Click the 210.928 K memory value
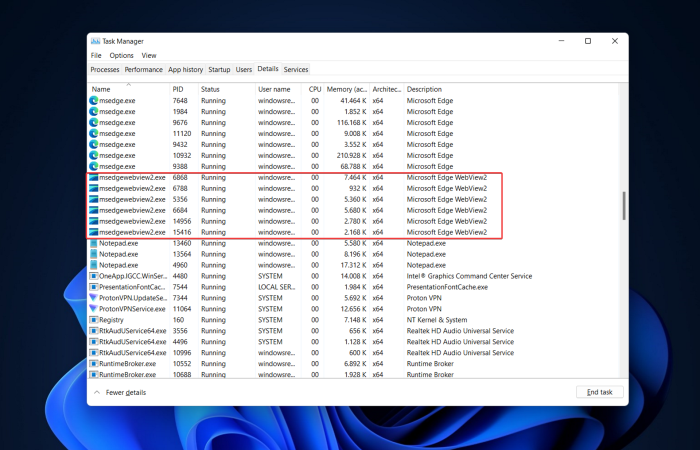This screenshot has width=700, height=450. pyautogui.click(x=351, y=155)
